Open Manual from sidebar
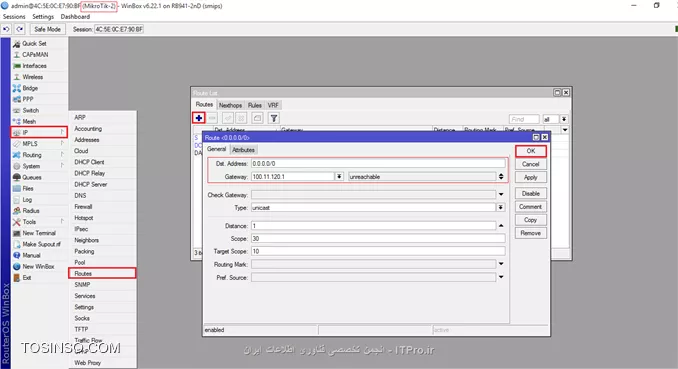 (31, 256)
